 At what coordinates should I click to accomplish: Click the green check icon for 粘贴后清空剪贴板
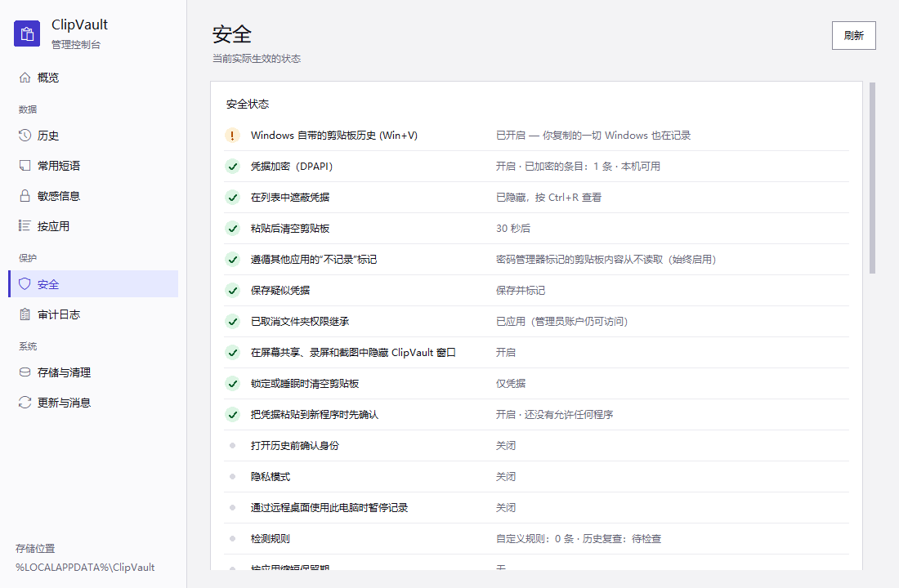[x=232, y=228]
